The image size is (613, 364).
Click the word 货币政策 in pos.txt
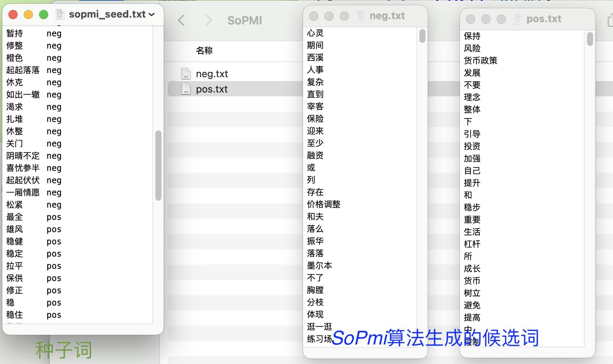tap(480, 60)
